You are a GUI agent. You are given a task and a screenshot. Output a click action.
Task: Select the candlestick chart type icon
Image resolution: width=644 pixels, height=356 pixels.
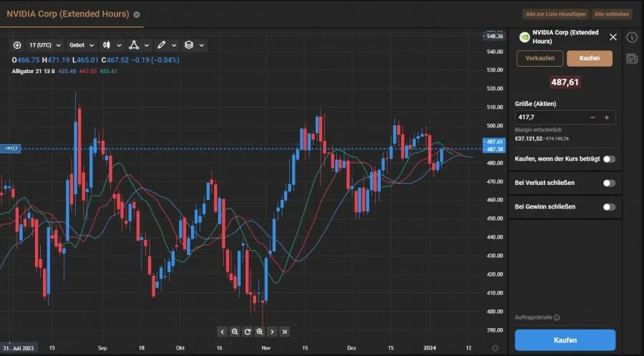(x=107, y=45)
